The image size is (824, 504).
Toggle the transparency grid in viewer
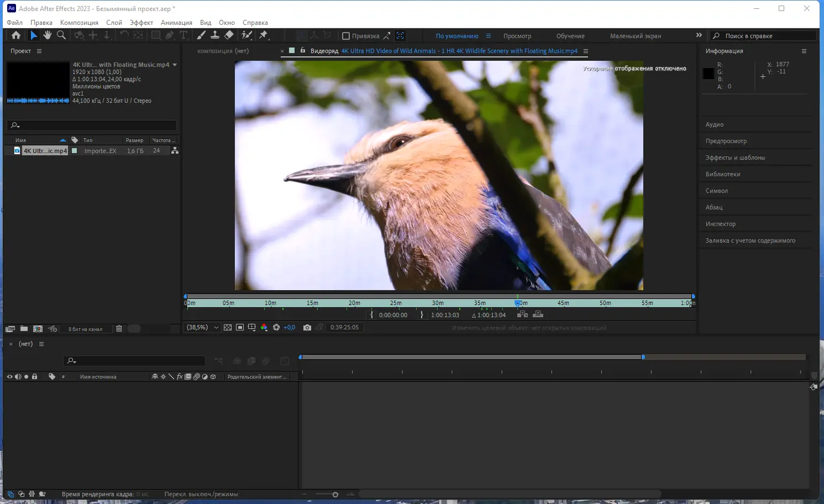pos(228,328)
